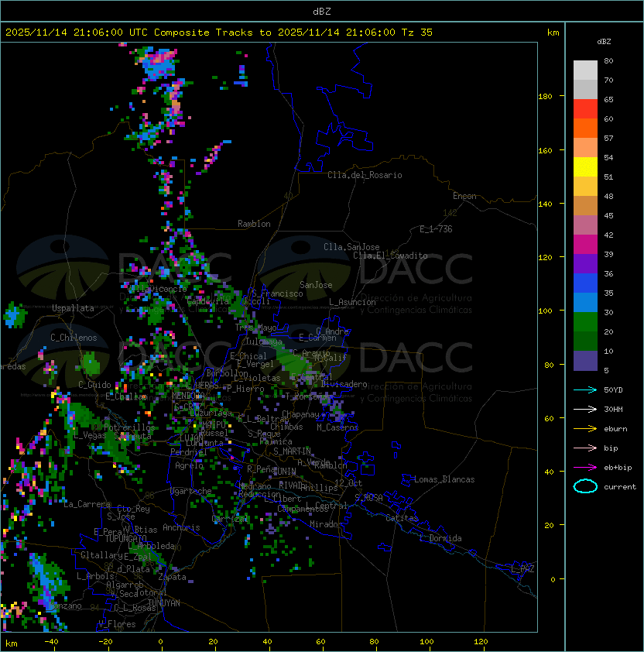Click the 'Clla.del_Rosario' place label
Image resolution: width=644 pixels, height=652 pixels.
[x=365, y=175]
